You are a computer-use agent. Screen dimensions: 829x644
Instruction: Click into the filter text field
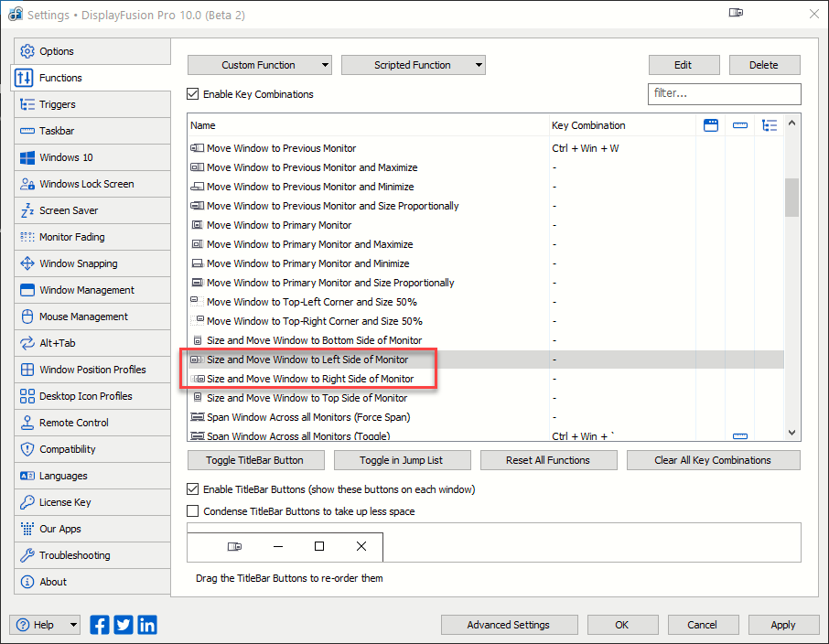tap(724, 93)
